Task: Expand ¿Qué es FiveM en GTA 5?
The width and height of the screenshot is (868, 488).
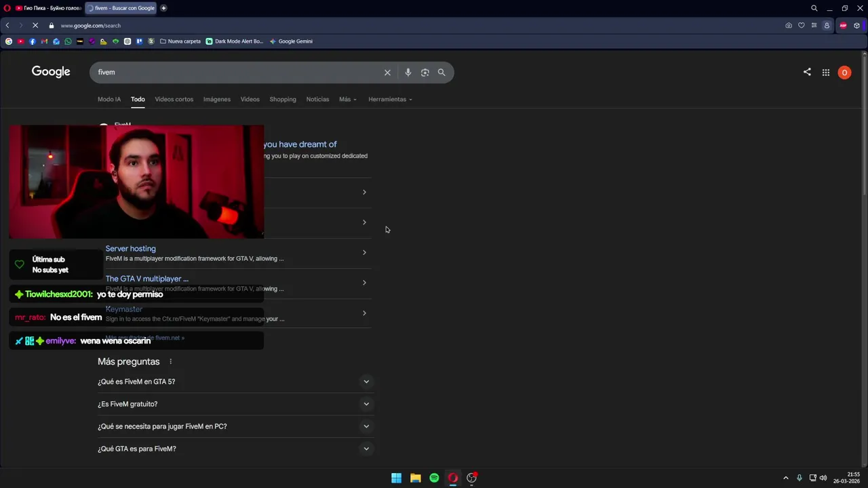Action: [x=235, y=382]
